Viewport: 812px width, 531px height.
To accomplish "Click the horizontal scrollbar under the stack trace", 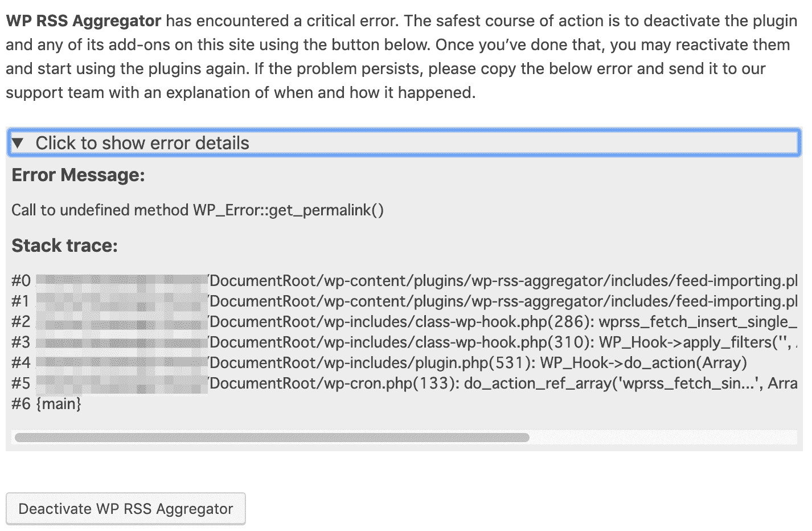I will click(272, 438).
